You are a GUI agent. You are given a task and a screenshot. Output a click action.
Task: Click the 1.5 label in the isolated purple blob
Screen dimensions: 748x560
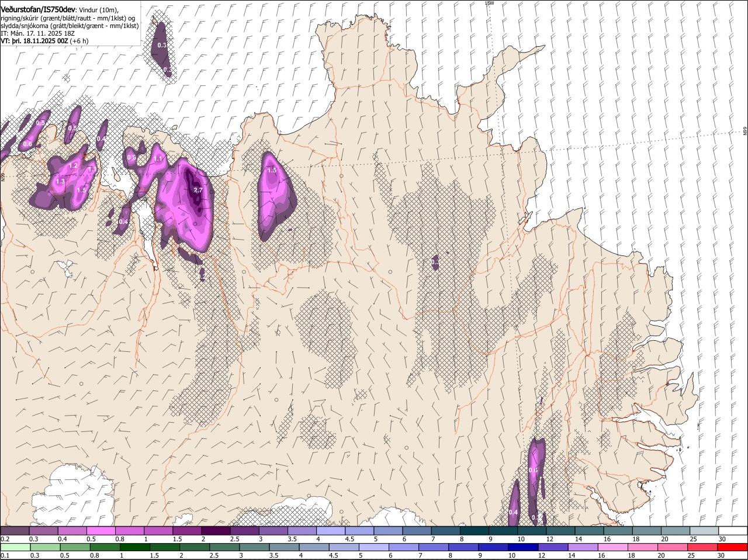[x=272, y=171]
